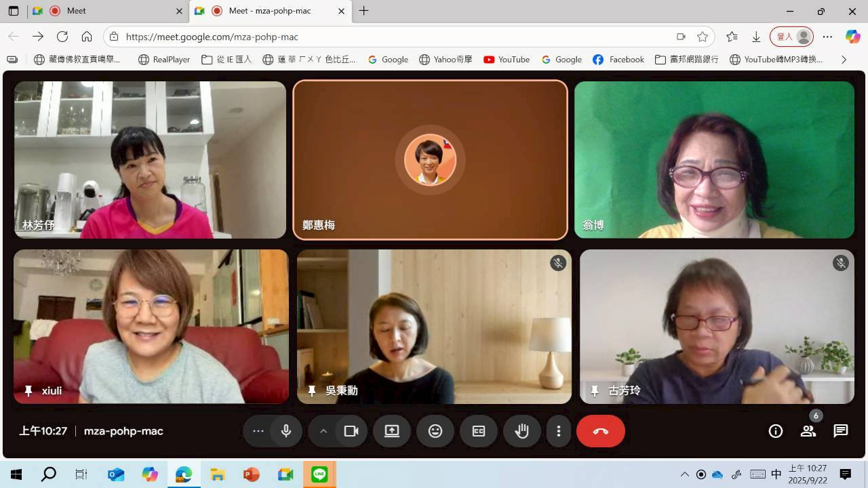Open the Facebook bookmark
868x488 pixels.
click(x=618, y=60)
